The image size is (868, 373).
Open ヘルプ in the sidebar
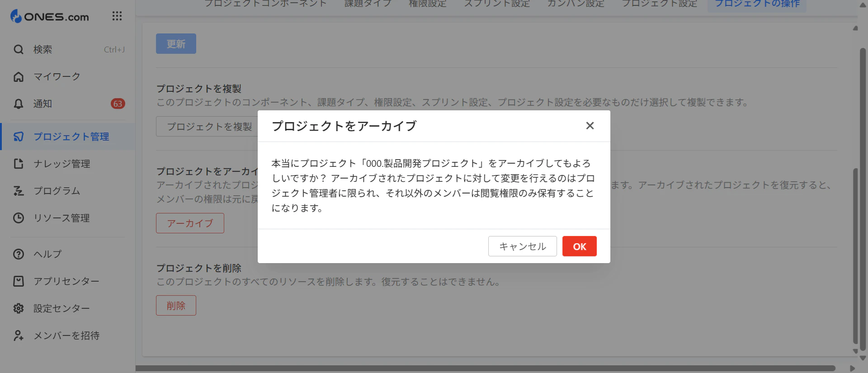tap(68, 254)
